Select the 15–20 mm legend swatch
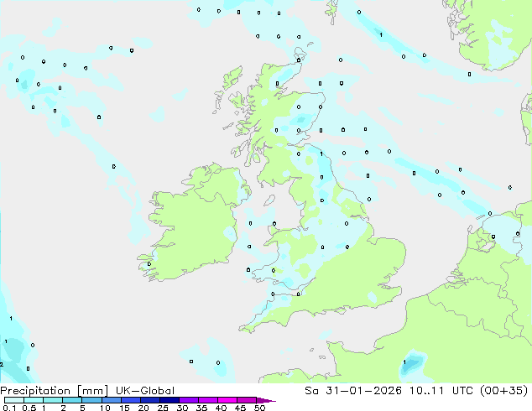This screenshot has width=532, height=411. 130,400
